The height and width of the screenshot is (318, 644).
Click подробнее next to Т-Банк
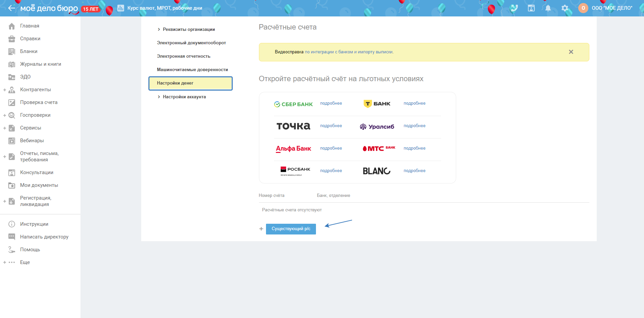tap(415, 103)
